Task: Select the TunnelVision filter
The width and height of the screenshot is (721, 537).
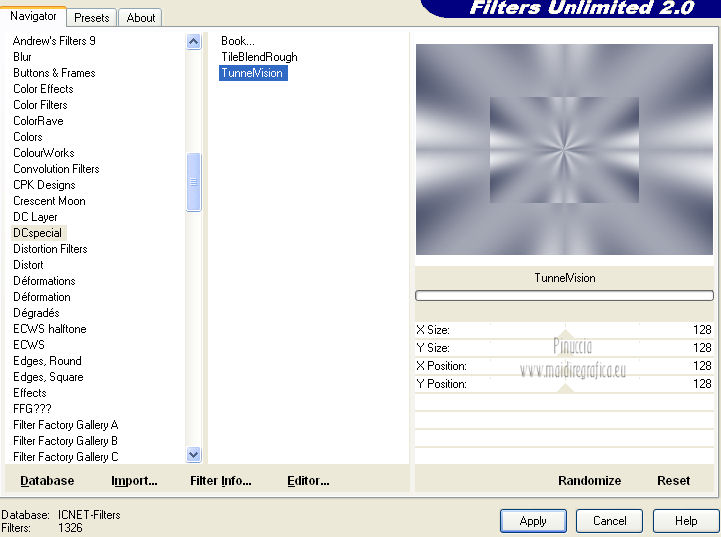Action: [253, 73]
